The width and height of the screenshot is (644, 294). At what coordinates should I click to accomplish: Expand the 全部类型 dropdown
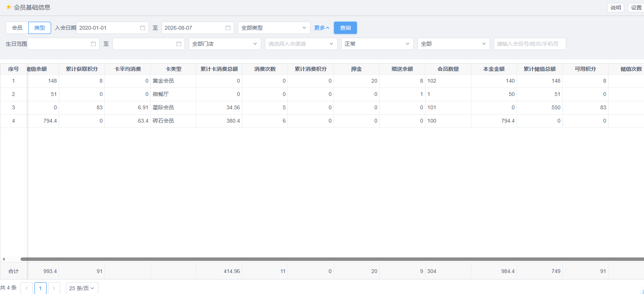click(x=274, y=28)
